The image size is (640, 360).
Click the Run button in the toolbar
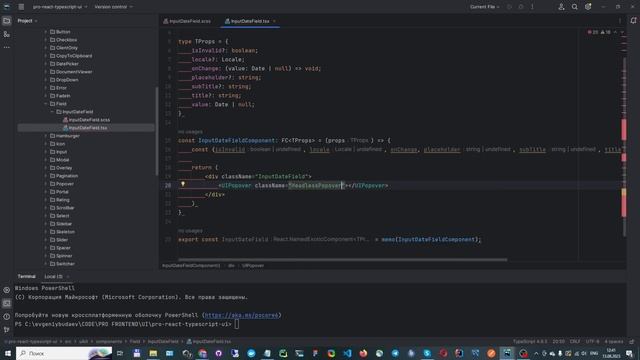pyautogui.click(x=509, y=7)
